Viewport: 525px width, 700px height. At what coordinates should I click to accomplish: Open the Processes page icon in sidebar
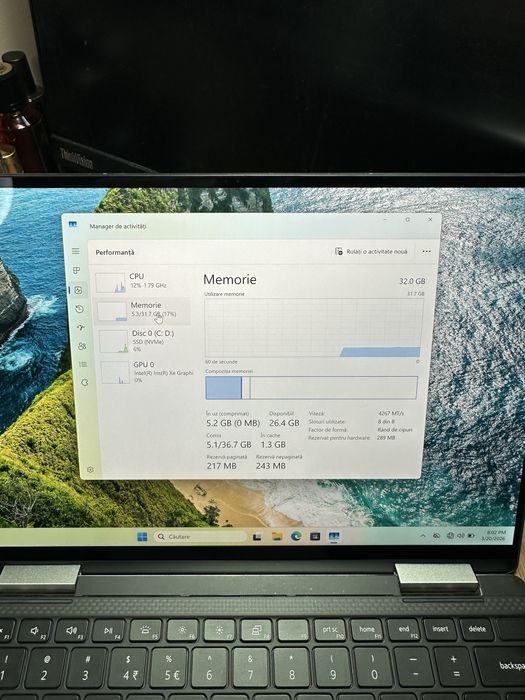click(x=77, y=271)
